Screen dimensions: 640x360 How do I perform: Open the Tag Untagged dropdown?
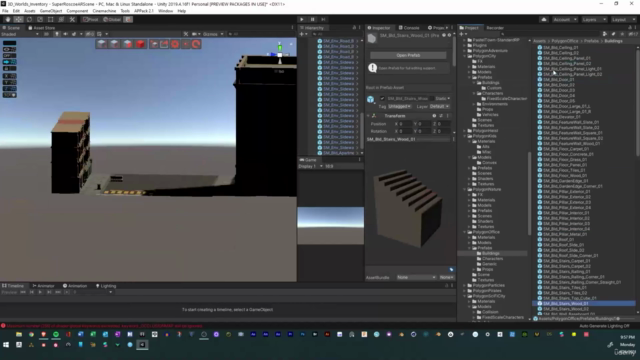point(400,107)
